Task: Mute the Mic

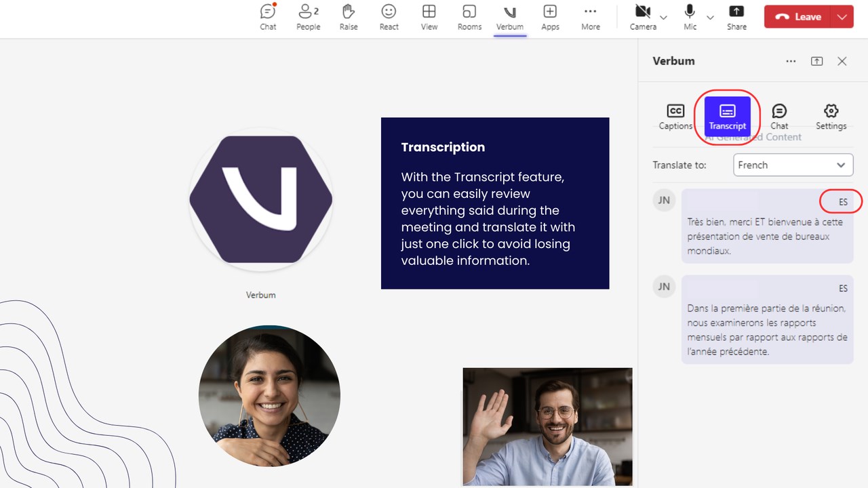Action: tap(690, 18)
